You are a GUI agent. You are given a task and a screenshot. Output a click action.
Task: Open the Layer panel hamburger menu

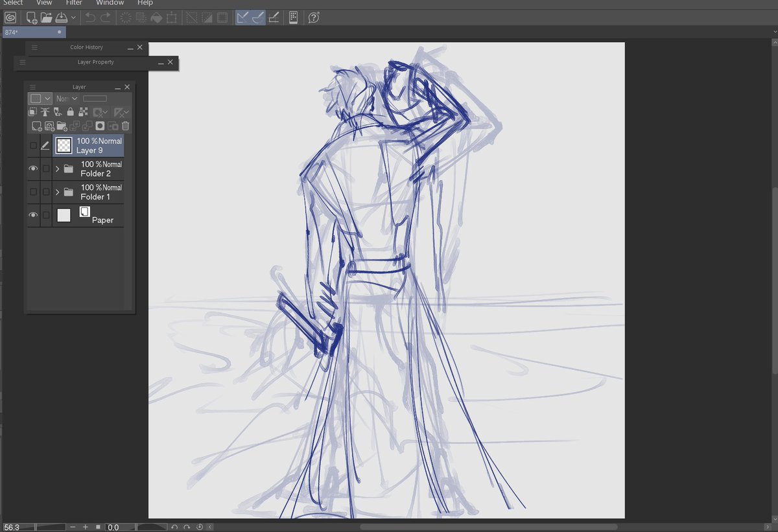32,87
